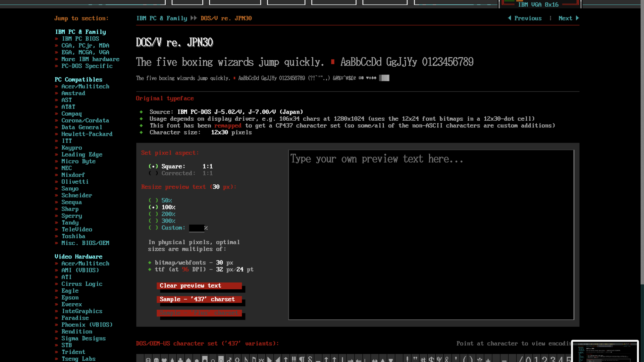Click the heart symbol glyph

point(164,359)
